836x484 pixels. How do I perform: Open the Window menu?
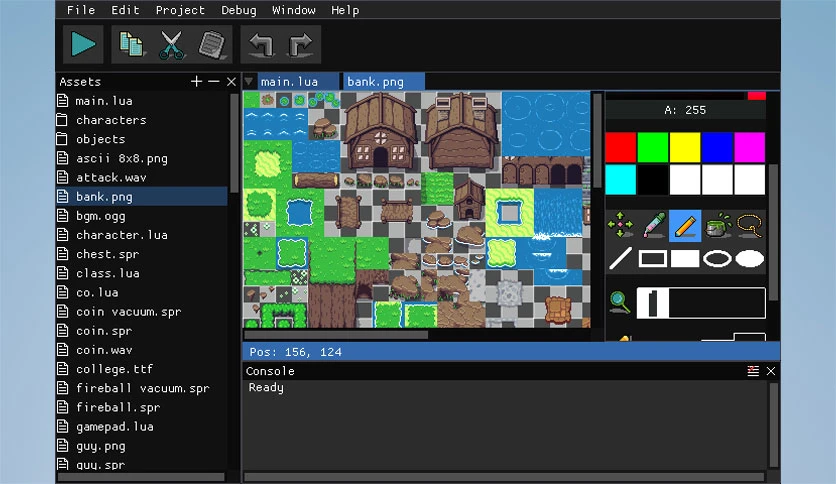point(294,10)
